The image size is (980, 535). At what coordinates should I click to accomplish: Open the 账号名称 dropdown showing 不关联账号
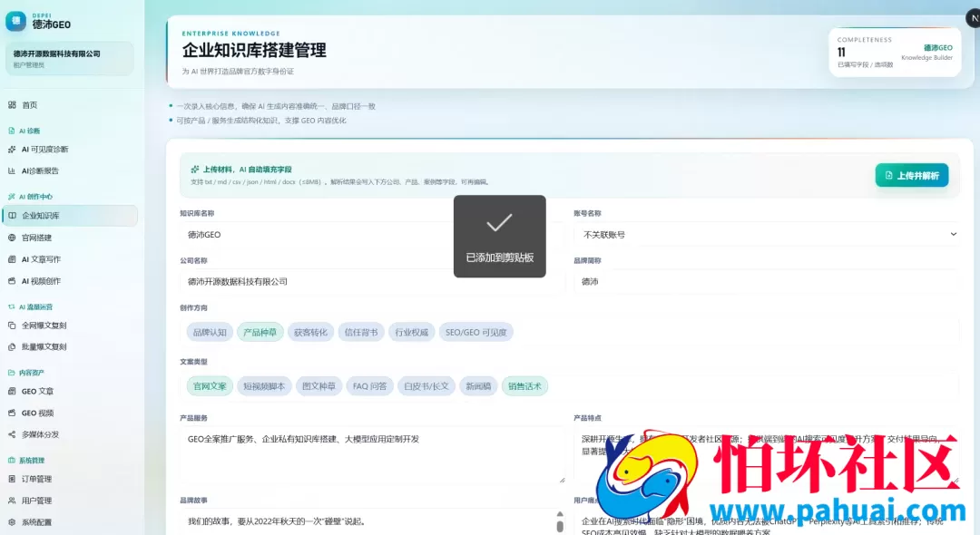click(766, 235)
